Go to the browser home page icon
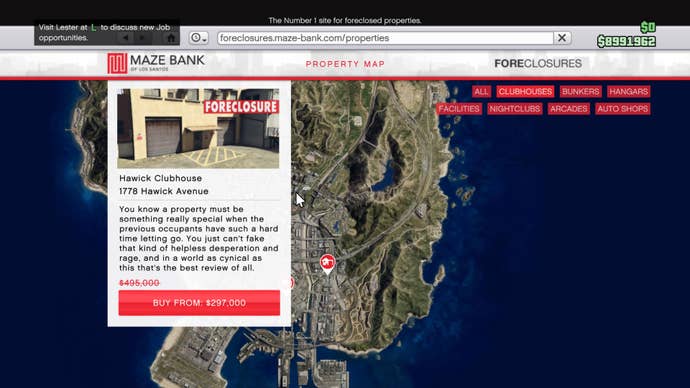This screenshot has height=388, width=690. tap(171, 38)
